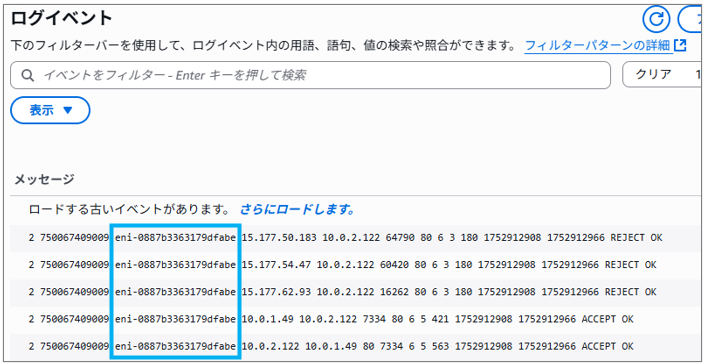Focus the イベントをフィルター search field
Image resolution: width=703 pixels, height=364 pixels.
[310, 75]
